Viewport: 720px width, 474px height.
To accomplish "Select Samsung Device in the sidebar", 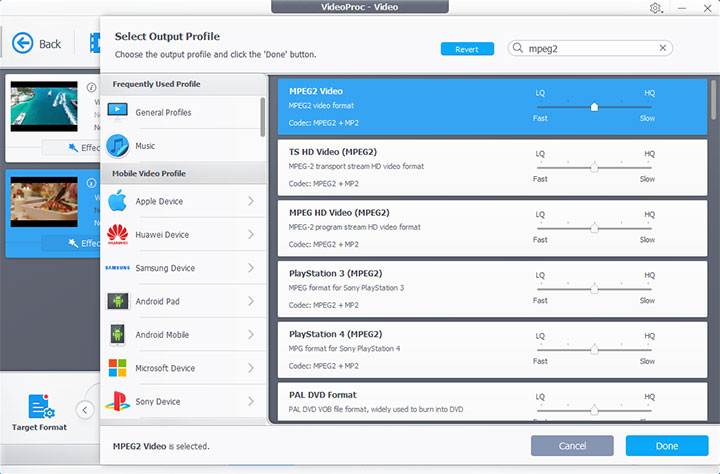I will (183, 267).
